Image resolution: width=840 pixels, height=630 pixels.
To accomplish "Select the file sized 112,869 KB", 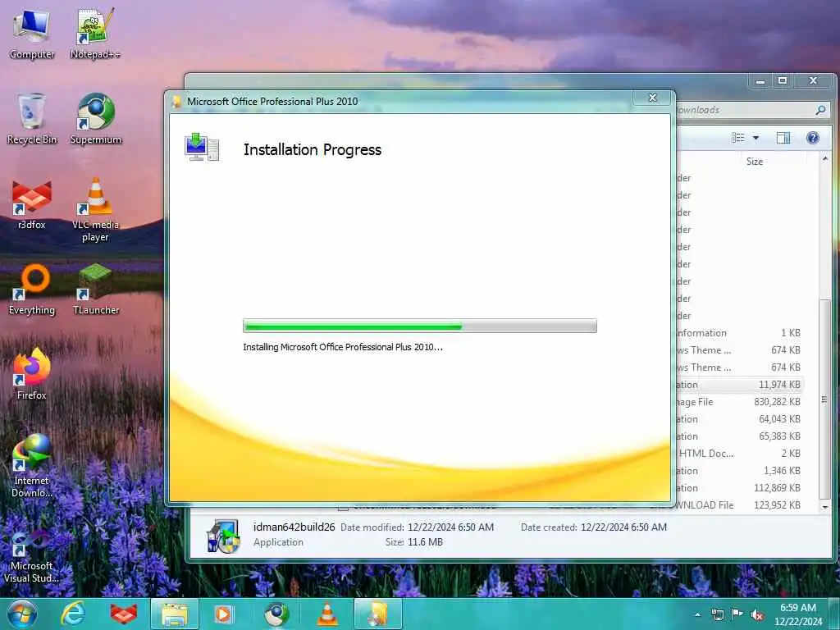I will click(739, 488).
